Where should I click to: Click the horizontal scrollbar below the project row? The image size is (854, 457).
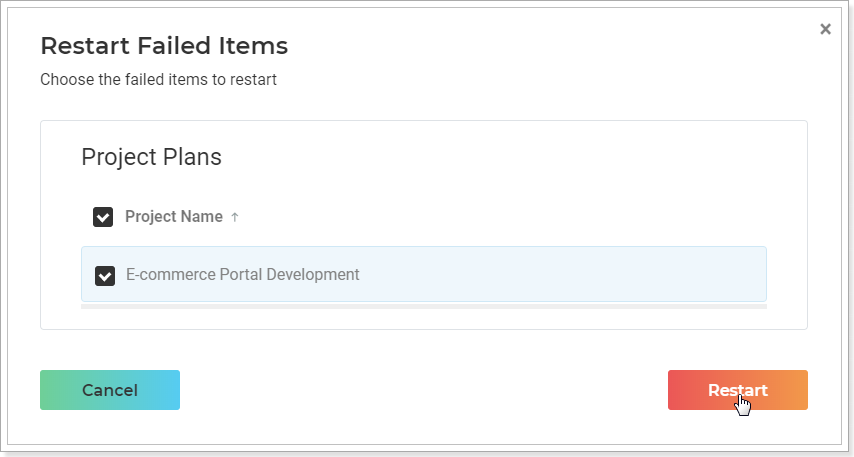[424, 307]
